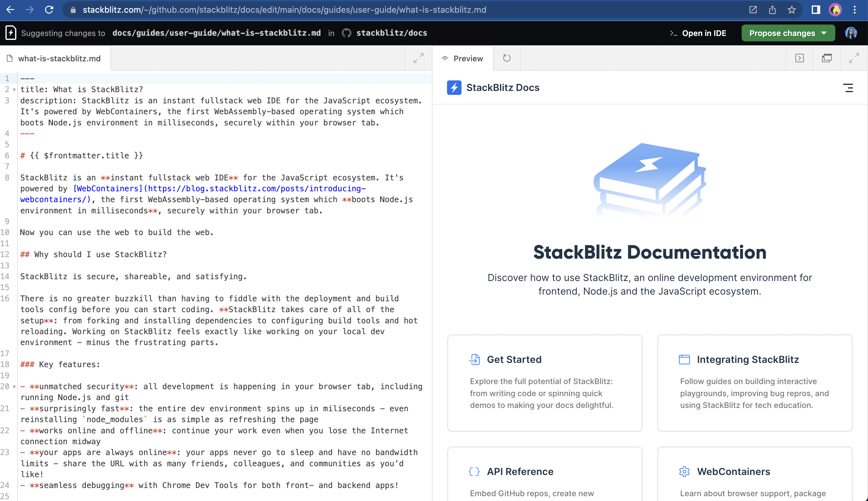The width and height of the screenshot is (868, 501).
Task: Collapse the frontmatter fold at line 2
Action: (x=14, y=89)
